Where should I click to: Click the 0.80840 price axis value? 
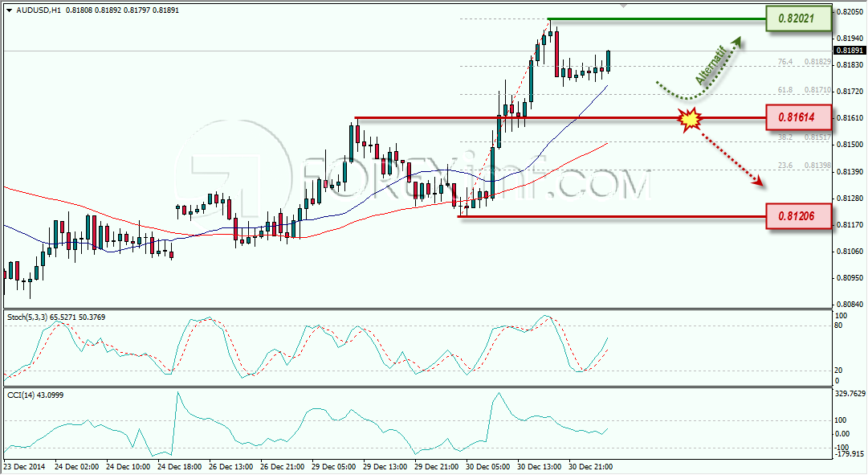coord(850,305)
